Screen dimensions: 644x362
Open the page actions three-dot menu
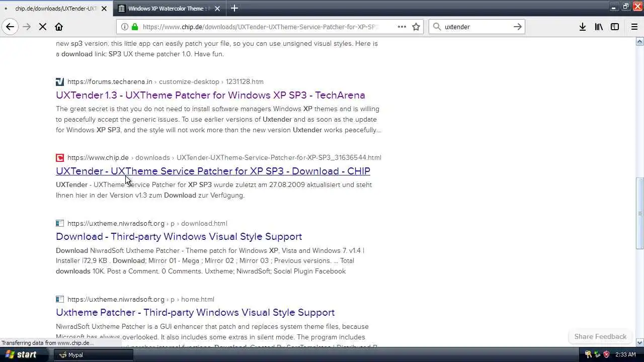pyautogui.click(x=402, y=27)
